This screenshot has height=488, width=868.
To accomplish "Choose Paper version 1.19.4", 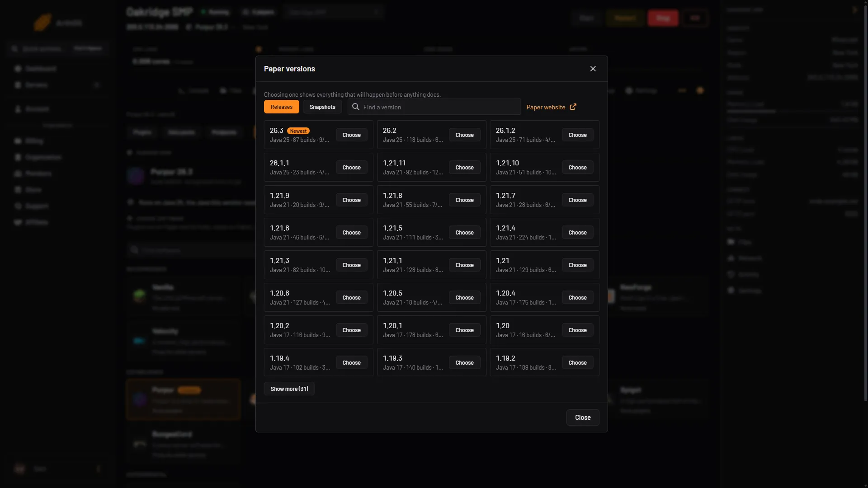I will click(352, 363).
